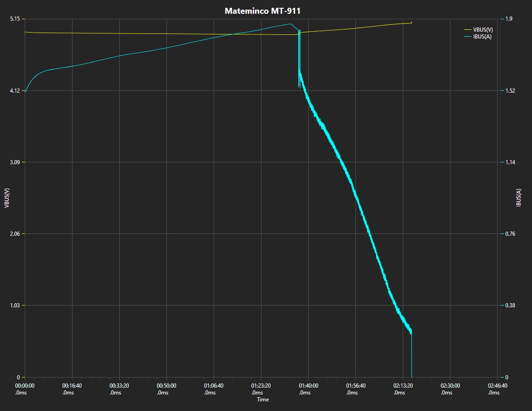Select the VBUS(V) legend entry
532x411 pixels.
(x=478, y=30)
